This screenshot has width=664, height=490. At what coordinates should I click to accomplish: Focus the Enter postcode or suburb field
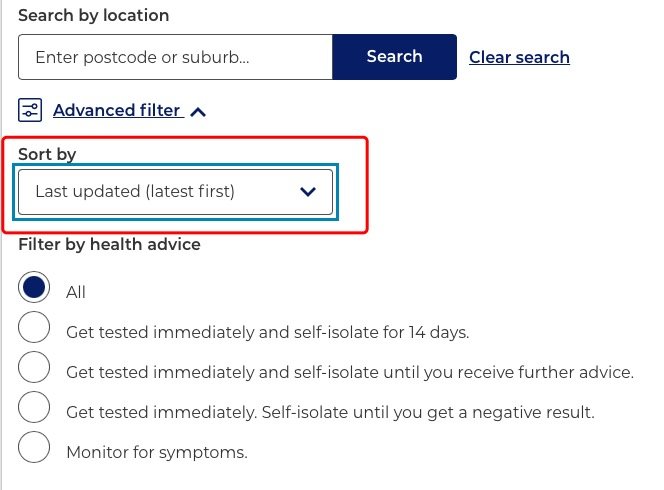click(175, 57)
